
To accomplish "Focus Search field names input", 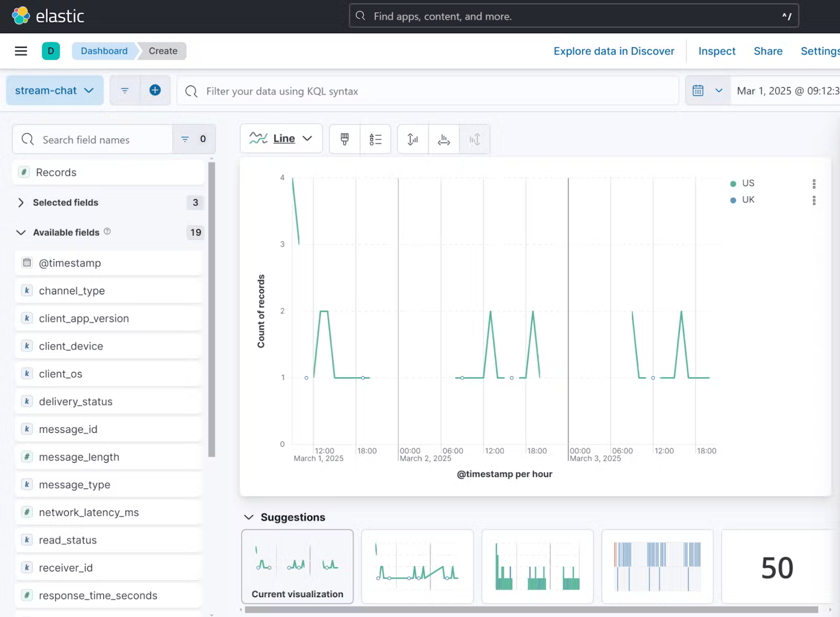I will click(92, 139).
